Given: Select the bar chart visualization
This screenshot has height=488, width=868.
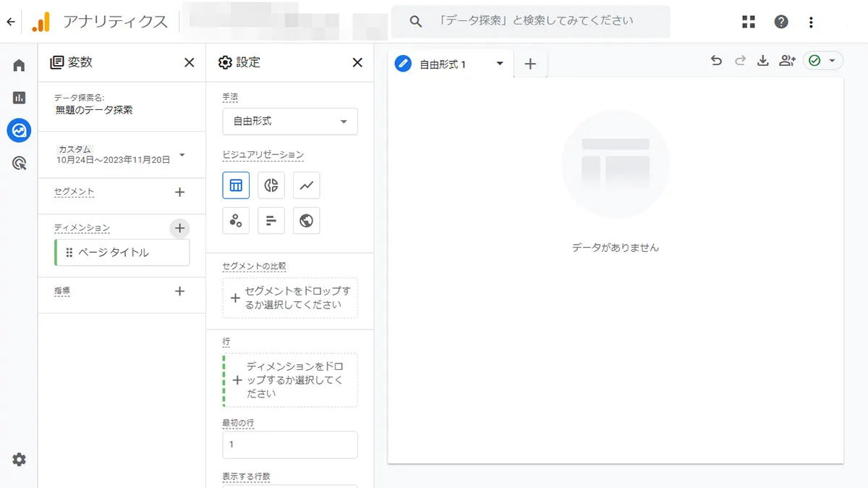Looking at the screenshot, I should [271, 220].
